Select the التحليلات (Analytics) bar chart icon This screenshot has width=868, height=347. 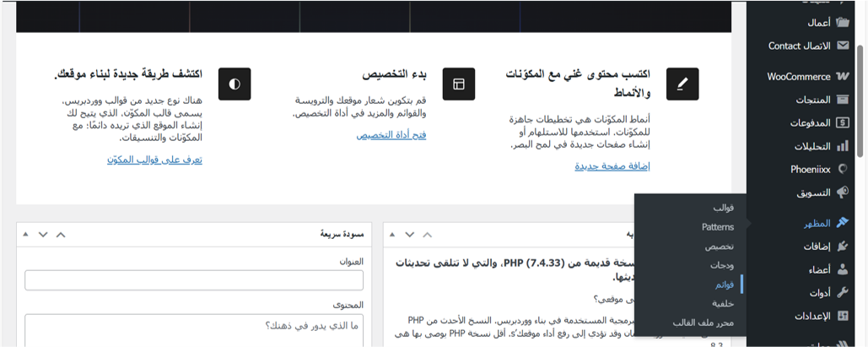(842, 146)
